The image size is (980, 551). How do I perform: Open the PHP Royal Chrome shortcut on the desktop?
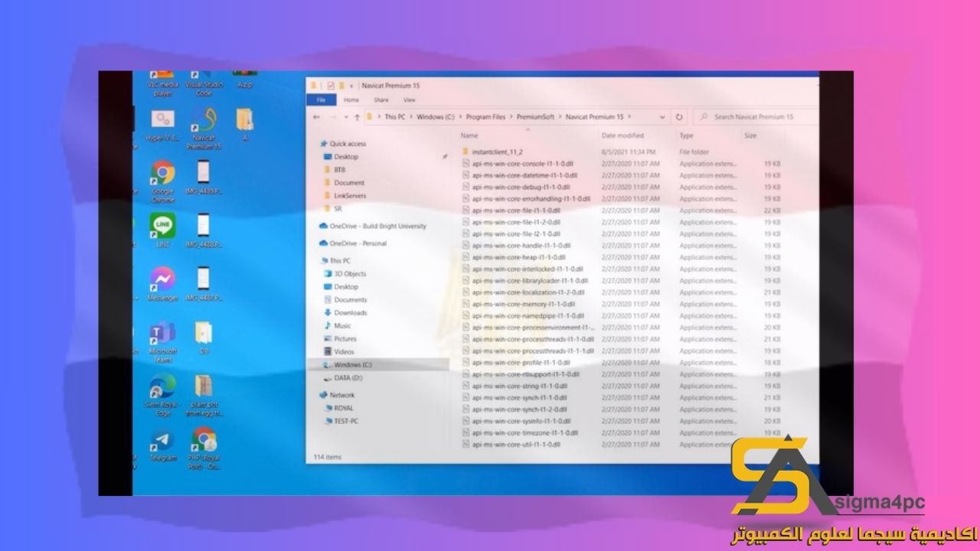tap(204, 448)
